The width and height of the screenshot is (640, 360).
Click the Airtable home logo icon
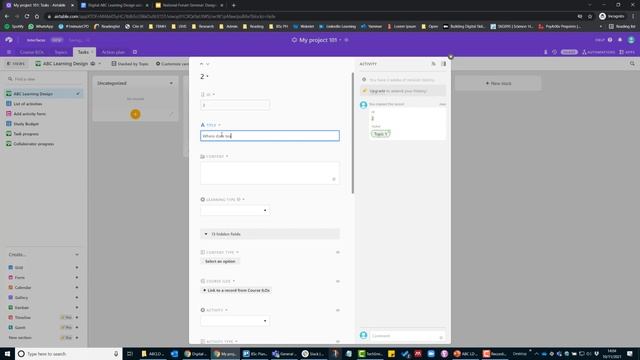coord(9,40)
